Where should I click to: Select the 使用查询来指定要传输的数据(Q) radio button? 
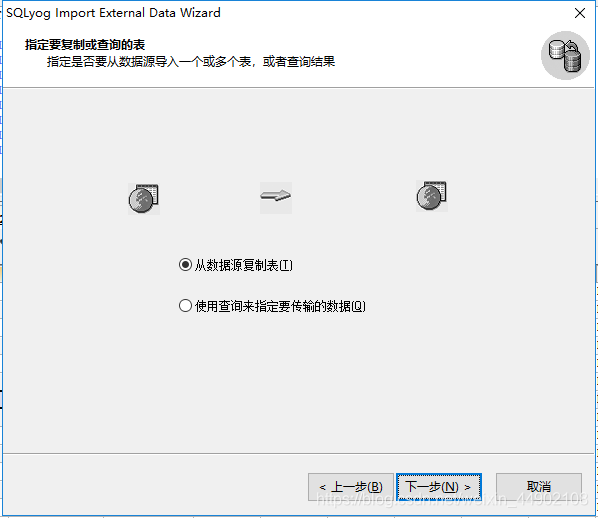click(x=185, y=306)
